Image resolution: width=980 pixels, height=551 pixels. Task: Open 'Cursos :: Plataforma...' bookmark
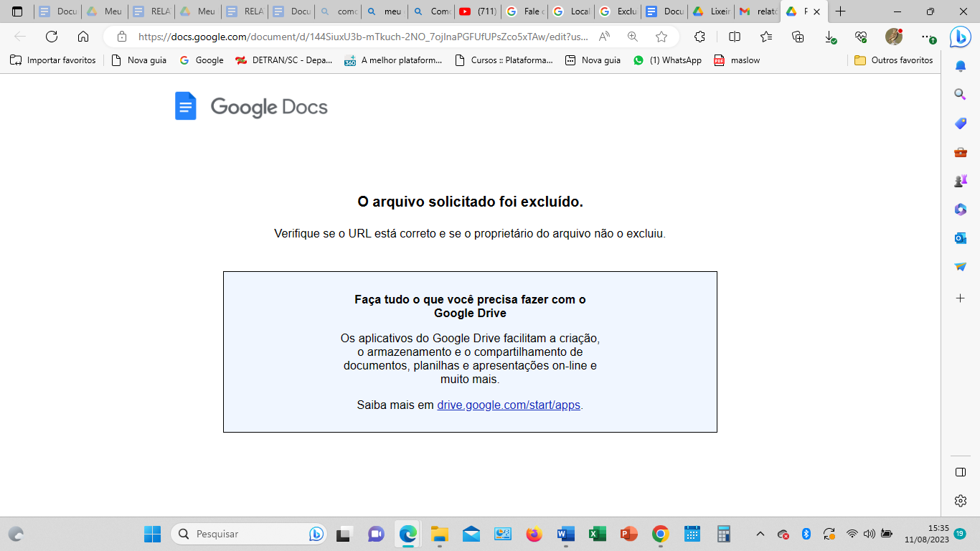pyautogui.click(x=504, y=60)
